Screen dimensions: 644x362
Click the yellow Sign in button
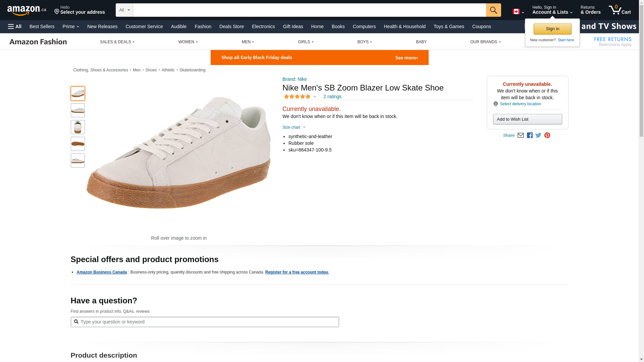tap(552, 29)
